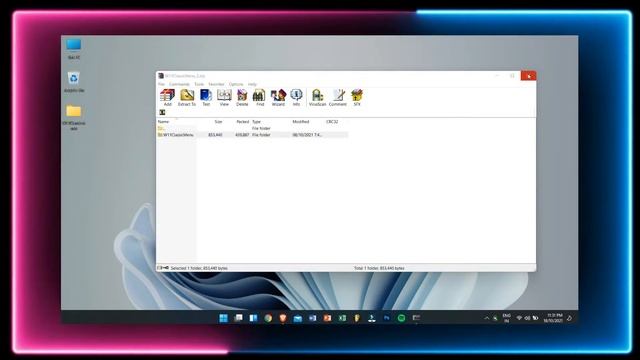Open the Options menu
Image resolution: width=640 pixels, height=360 pixels.
(236, 84)
